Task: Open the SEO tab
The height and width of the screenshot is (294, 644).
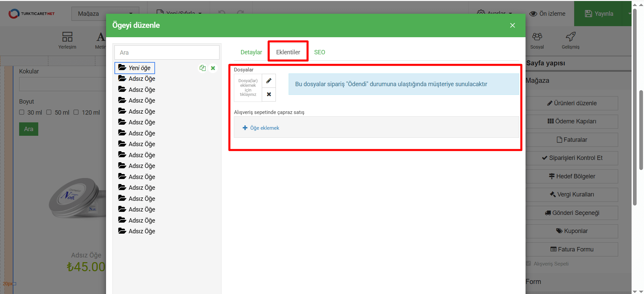Action: [319, 52]
